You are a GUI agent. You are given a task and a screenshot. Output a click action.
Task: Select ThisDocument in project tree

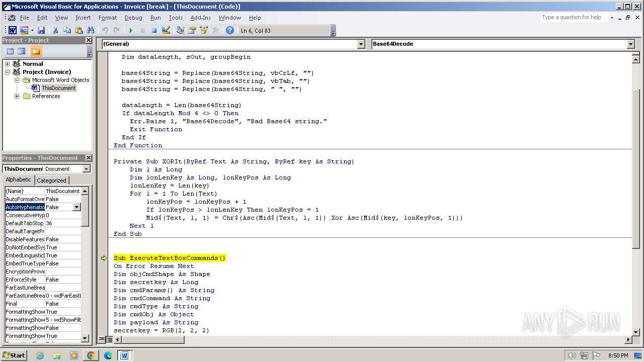point(58,88)
